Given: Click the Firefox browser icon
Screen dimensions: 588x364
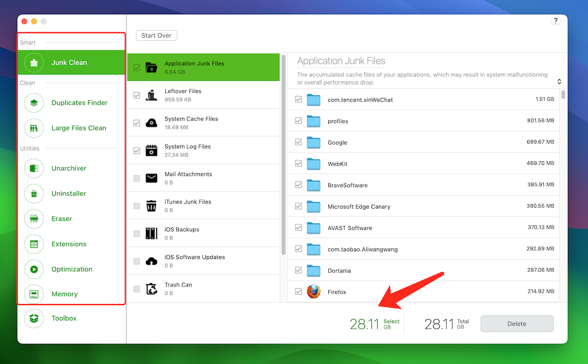Looking at the screenshot, I should (314, 291).
